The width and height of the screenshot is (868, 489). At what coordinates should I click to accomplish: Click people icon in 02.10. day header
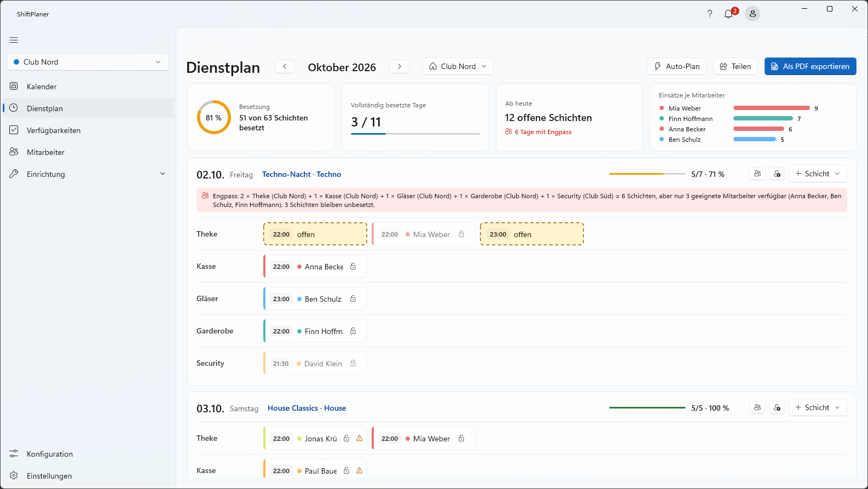tap(757, 174)
